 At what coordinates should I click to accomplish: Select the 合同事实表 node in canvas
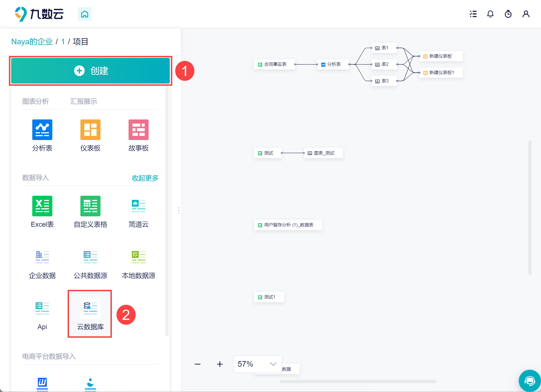274,64
